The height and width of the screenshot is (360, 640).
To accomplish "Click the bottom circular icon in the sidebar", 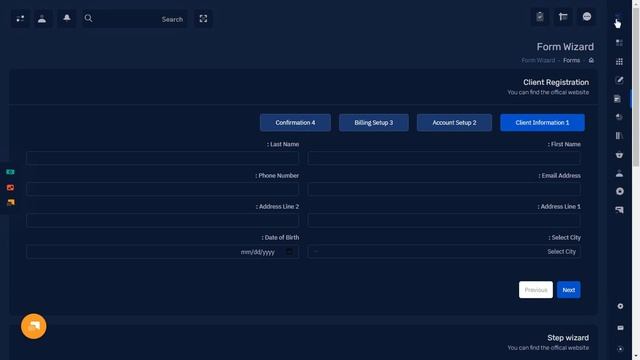I will pos(620,349).
